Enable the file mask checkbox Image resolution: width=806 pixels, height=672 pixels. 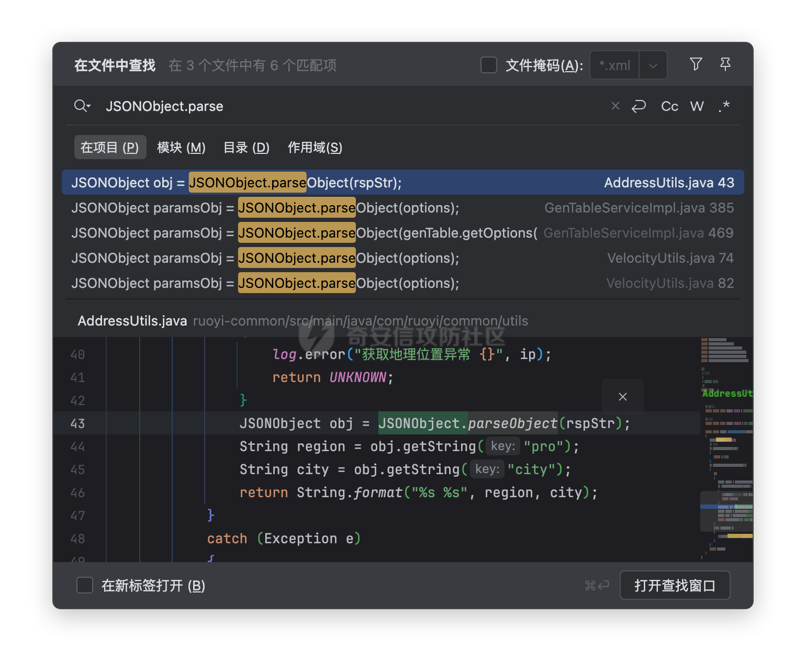tap(488, 65)
